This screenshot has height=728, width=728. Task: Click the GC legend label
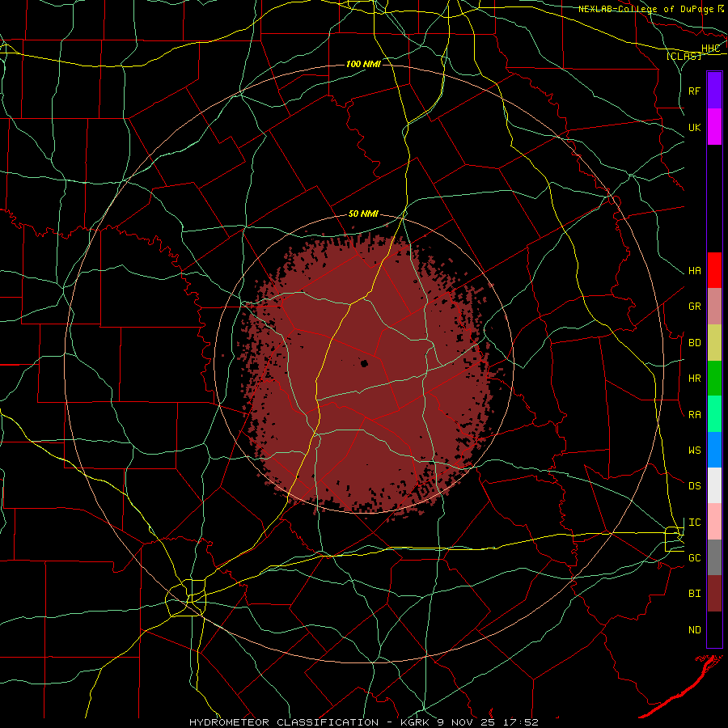tap(695, 558)
